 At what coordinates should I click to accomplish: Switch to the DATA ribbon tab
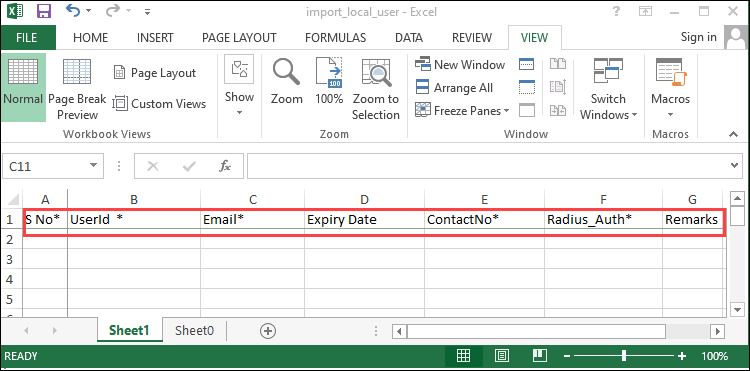pos(409,38)
